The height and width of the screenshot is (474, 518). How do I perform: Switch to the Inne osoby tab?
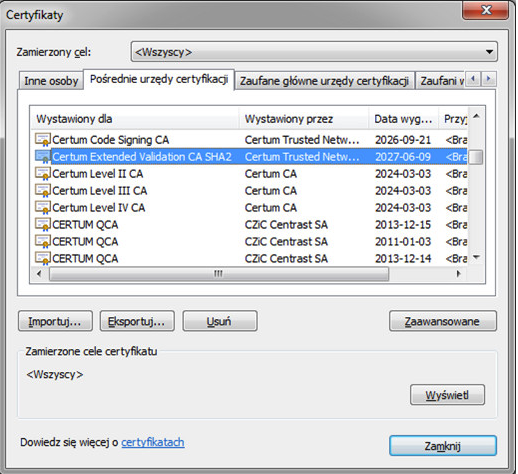tap(51, 81)
